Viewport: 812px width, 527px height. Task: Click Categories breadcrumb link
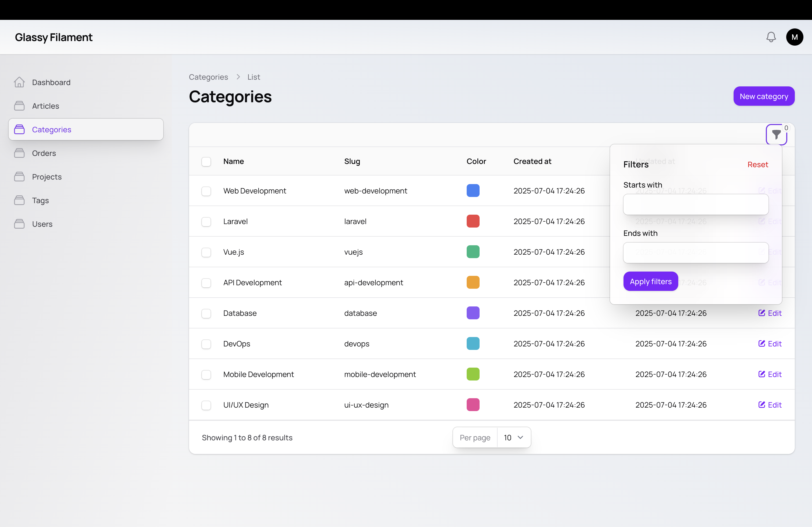coord(208,77)
